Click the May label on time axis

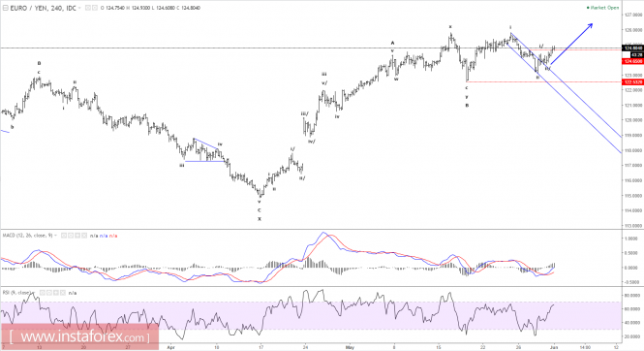tap(350, 347)
